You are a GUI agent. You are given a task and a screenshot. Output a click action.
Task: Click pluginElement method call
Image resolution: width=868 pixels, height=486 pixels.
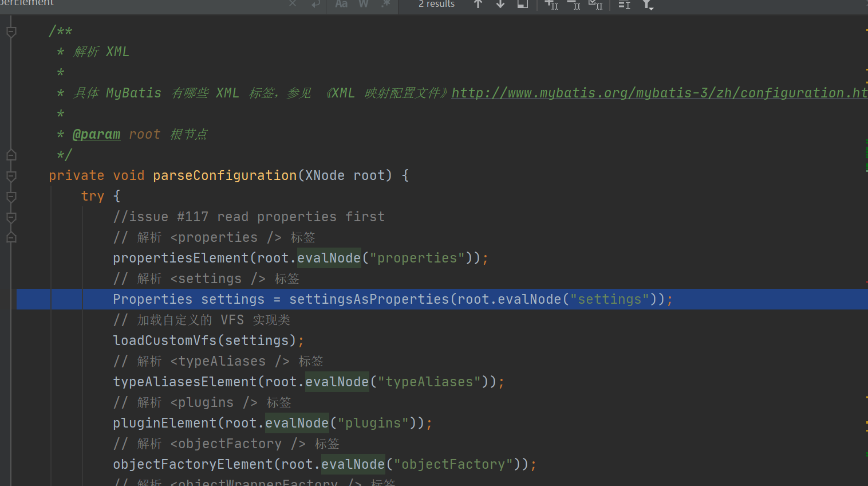164,423
